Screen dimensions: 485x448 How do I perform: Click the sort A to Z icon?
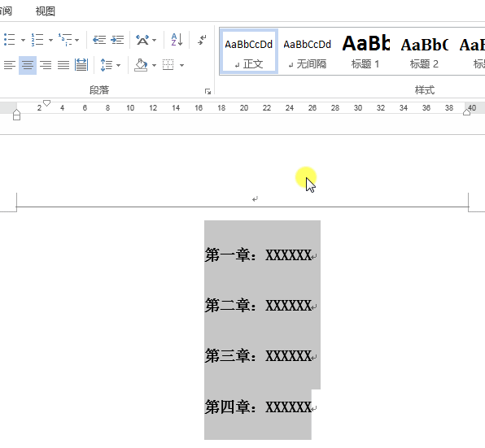pyautogui.click(x=177, y=40)
